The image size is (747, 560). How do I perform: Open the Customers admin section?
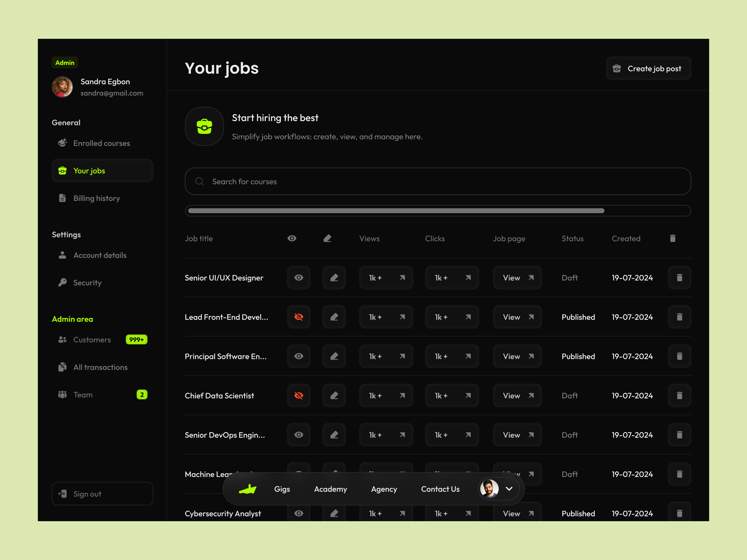coord(92,340)
